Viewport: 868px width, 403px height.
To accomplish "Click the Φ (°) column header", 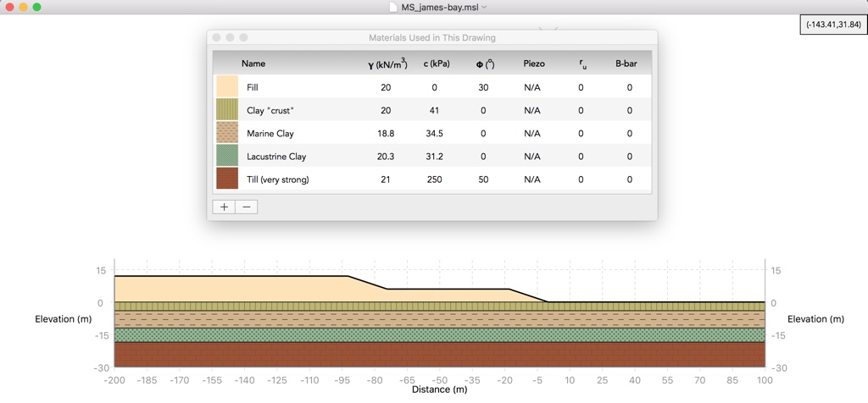I will coord(485,64).
